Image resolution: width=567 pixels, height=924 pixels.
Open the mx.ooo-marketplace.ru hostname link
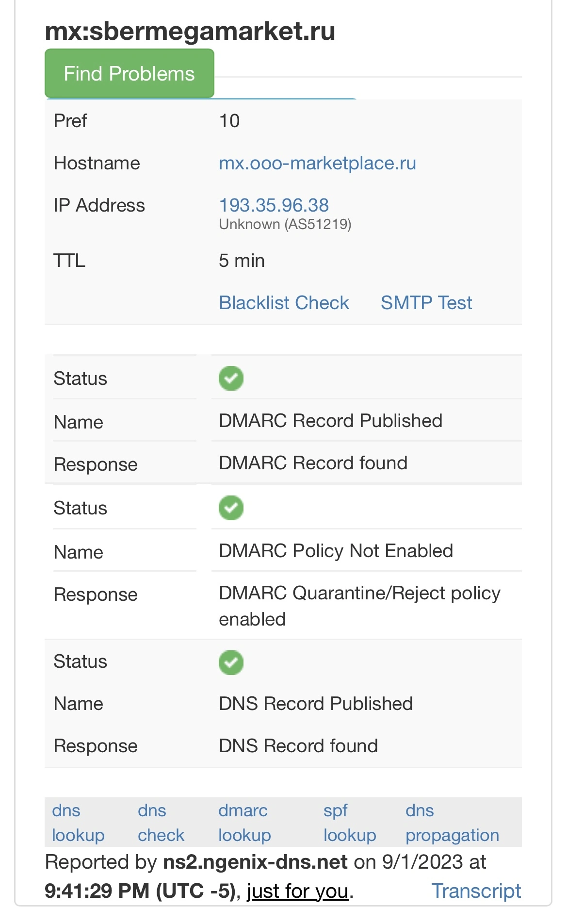click(x=317, y=163)
